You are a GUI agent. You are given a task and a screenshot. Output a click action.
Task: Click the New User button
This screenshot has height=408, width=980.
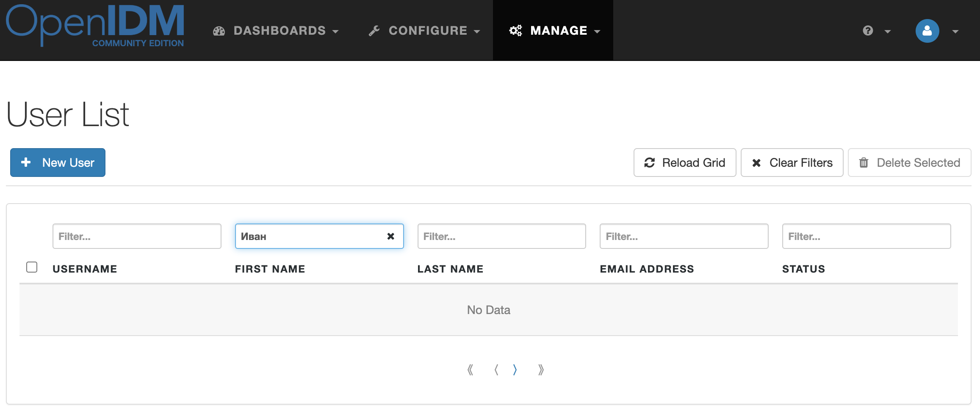tap(58, 163)
